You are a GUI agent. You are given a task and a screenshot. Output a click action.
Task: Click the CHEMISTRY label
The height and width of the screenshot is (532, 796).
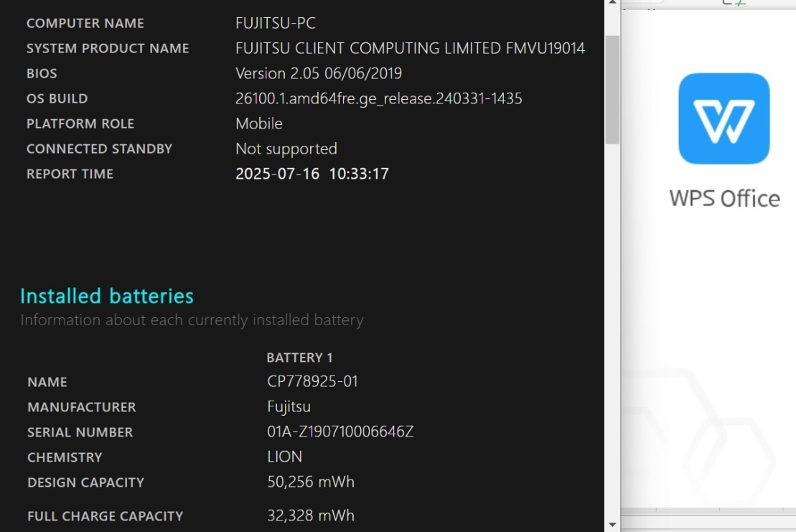tap(65, 457)
